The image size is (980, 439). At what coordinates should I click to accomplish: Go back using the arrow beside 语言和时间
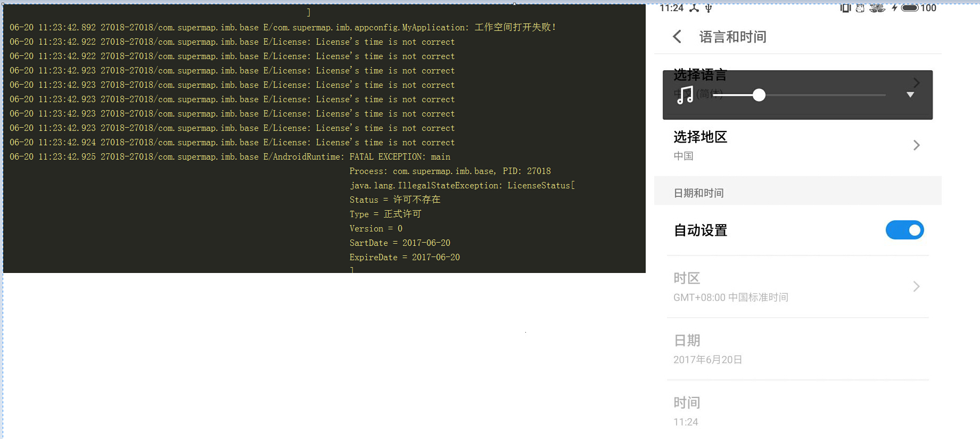tap(677, 37)
